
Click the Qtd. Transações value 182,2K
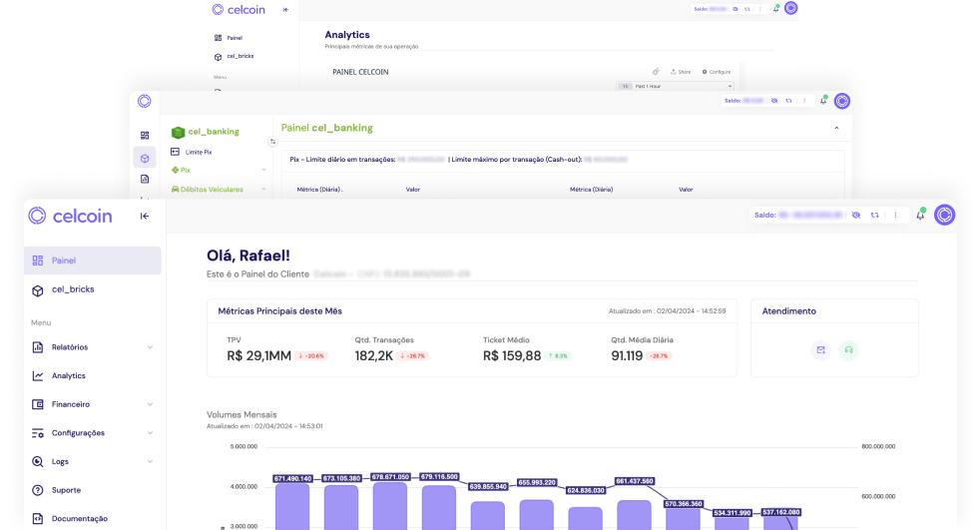tap(374, 356)
